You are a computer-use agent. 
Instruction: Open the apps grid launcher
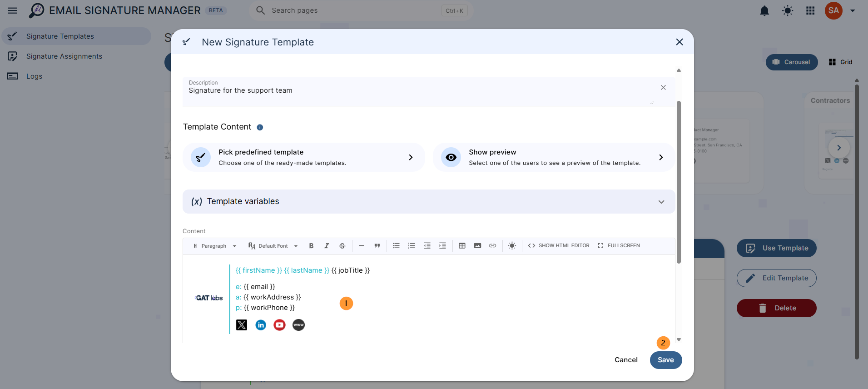pyautogui.click(x=810, y=10)
